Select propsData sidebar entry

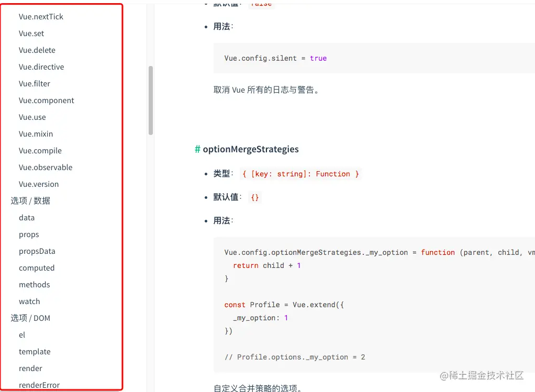[37, 251]
